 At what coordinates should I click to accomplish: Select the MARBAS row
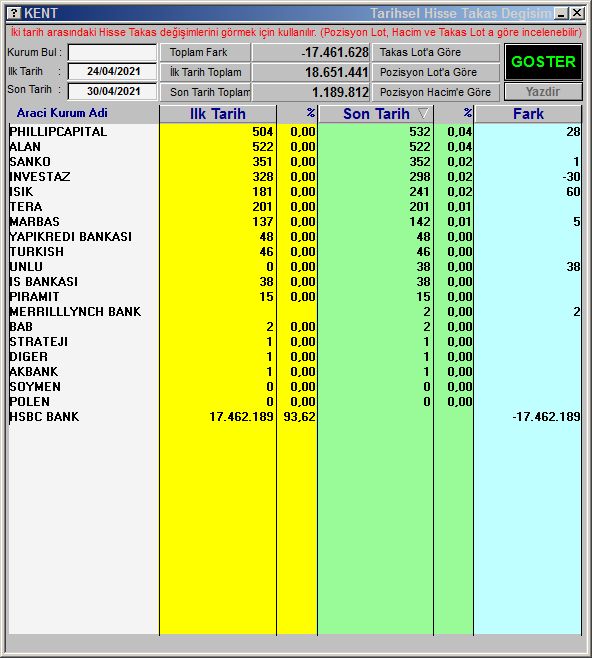(295, 222)
